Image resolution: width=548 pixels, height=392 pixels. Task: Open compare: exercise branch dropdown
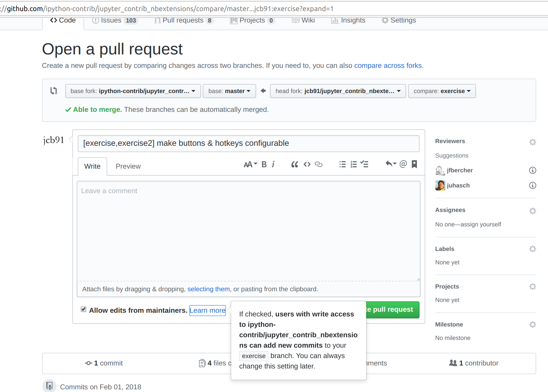tap(442, 91)
